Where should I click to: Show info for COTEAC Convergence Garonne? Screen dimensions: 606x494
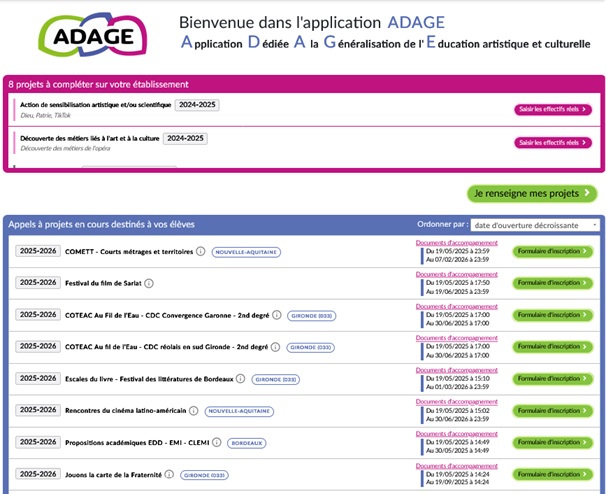click(x=277, y=315)
